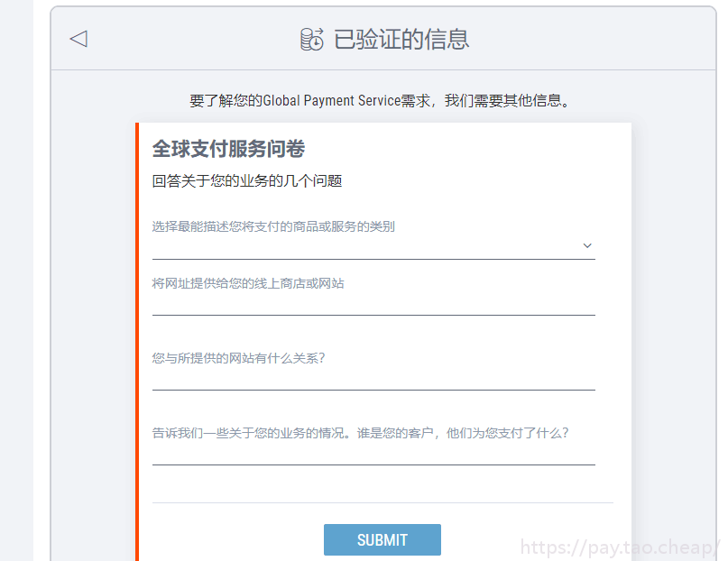Click the business description input field
Image resolution: width=728 pixels, height=561 pixels.
(373, 455)
